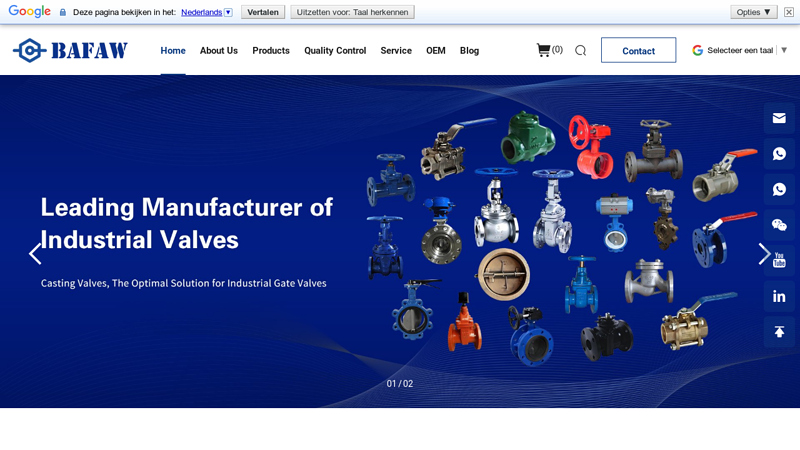Click the Vertalen button
This screenshot has height=450, width=800.
(263, 12)
